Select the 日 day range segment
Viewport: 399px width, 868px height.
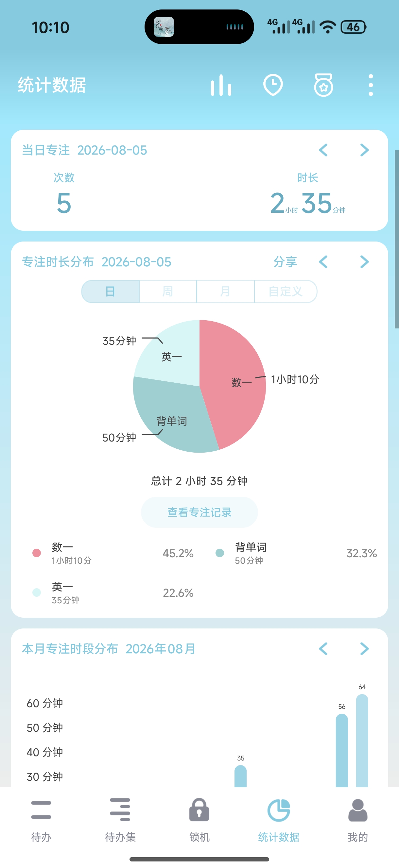pyautogui.click(x=110, y=291)
